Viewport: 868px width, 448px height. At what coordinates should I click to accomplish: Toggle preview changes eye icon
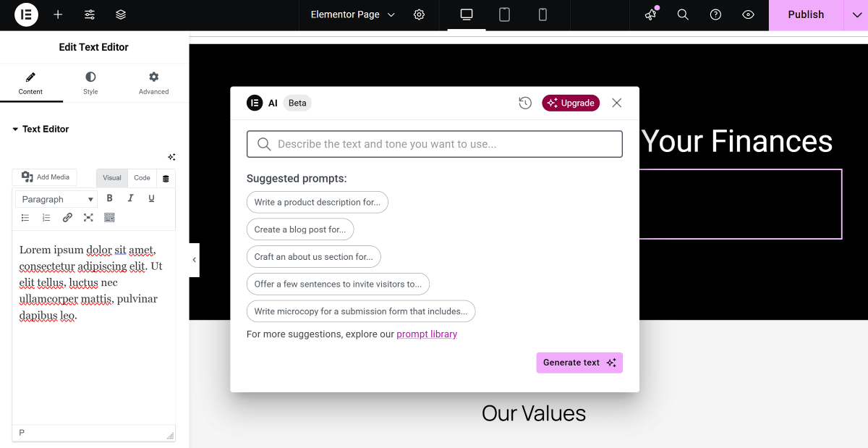[x=749, y=14]
